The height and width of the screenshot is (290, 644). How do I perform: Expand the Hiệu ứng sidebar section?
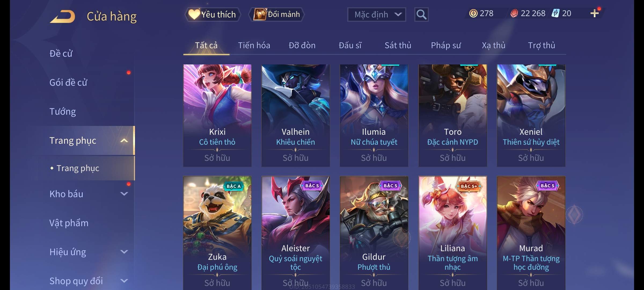point(124,252)
